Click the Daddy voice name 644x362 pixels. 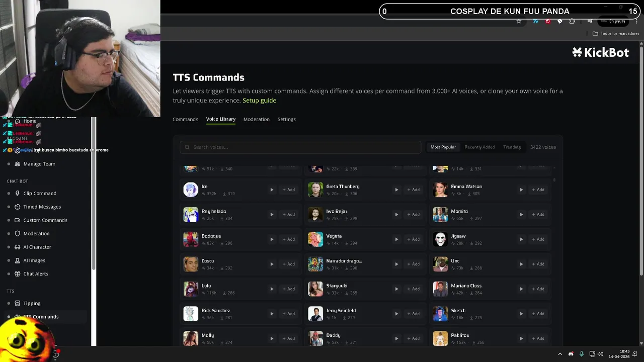[333, 335]
